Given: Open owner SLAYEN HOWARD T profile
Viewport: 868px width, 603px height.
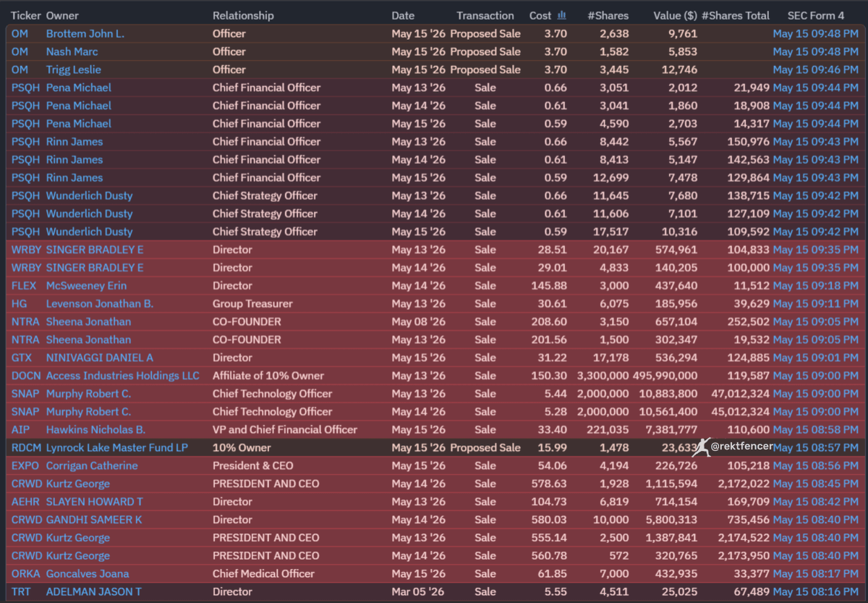Looking at the screenshot, I should tap(95, 502).
